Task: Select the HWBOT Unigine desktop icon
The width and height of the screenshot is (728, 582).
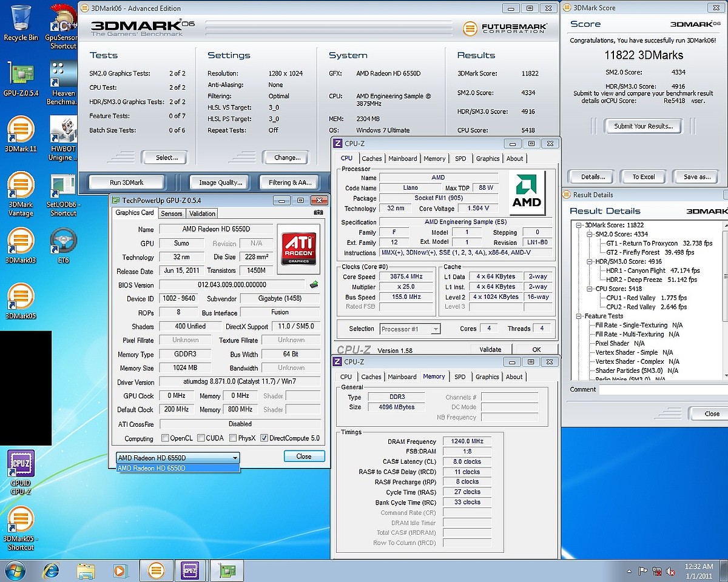Action: point(62,138)
